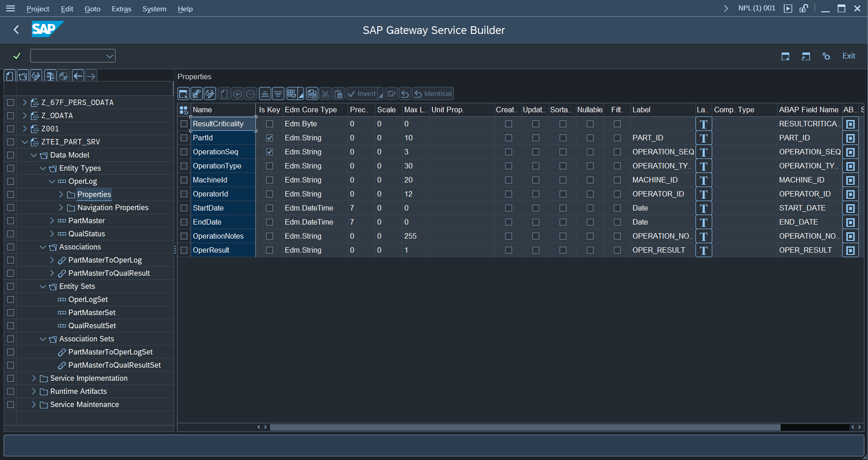868x460 pixels.
Task: Click the Invert button
Action: [x=362, y=94]
